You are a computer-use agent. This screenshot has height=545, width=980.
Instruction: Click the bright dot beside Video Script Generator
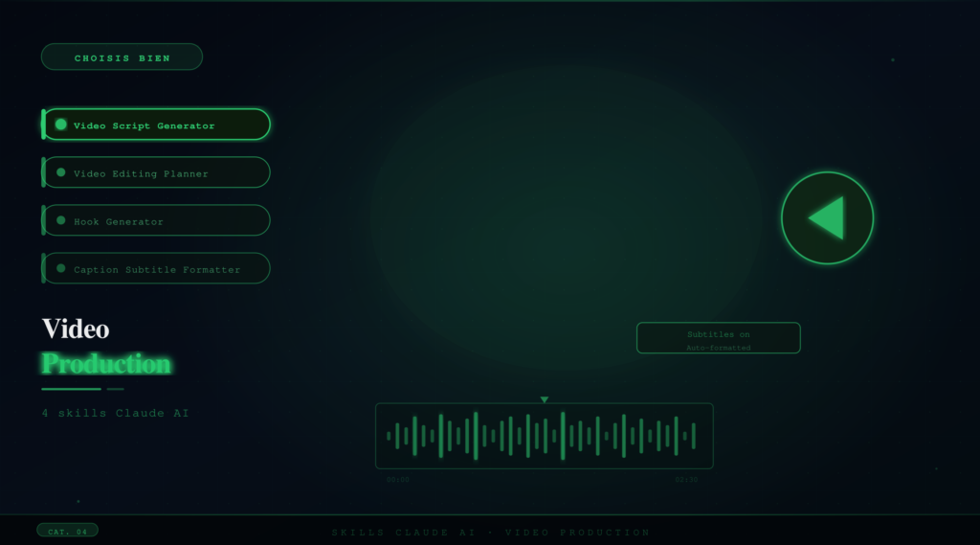click(x=61, y=125)
